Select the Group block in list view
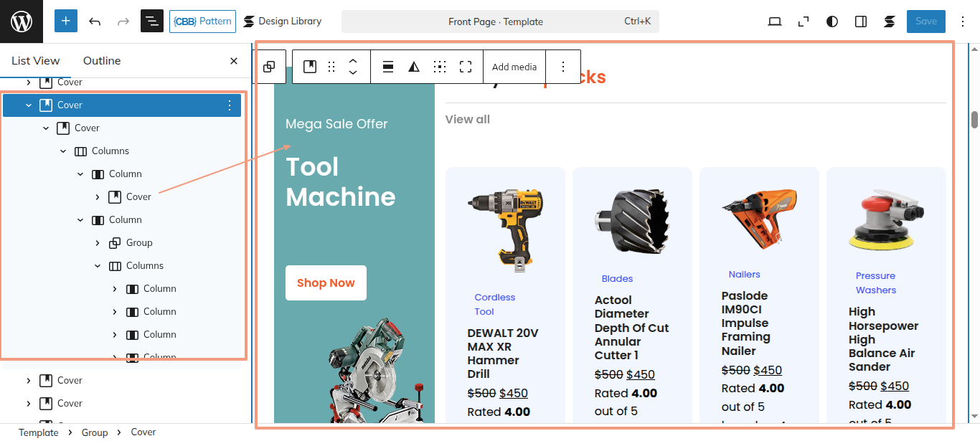The image size is (980, 441). point(139,243)
